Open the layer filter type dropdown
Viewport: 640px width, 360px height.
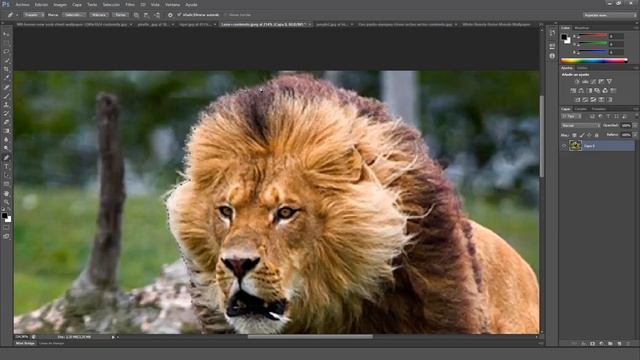[x=571, y=116]
